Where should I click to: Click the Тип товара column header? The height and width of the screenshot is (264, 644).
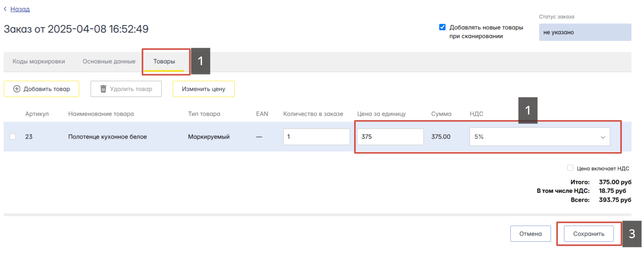click(x=204, y=114)
